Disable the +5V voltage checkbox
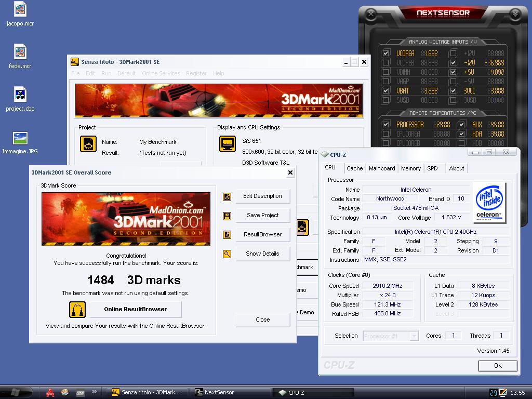This screenshot has width=532, height=399. coord(453,72)
